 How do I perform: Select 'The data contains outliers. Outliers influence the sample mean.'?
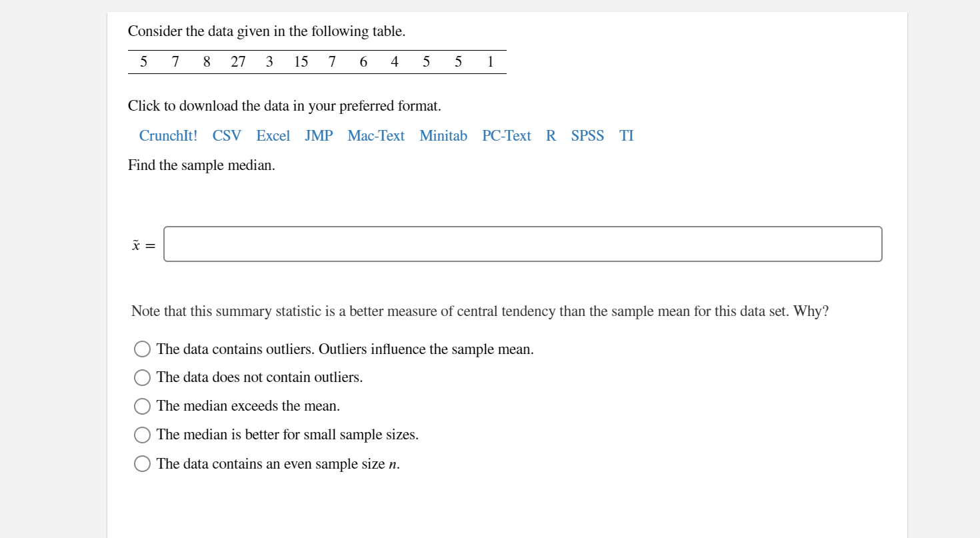coord(142,349)
